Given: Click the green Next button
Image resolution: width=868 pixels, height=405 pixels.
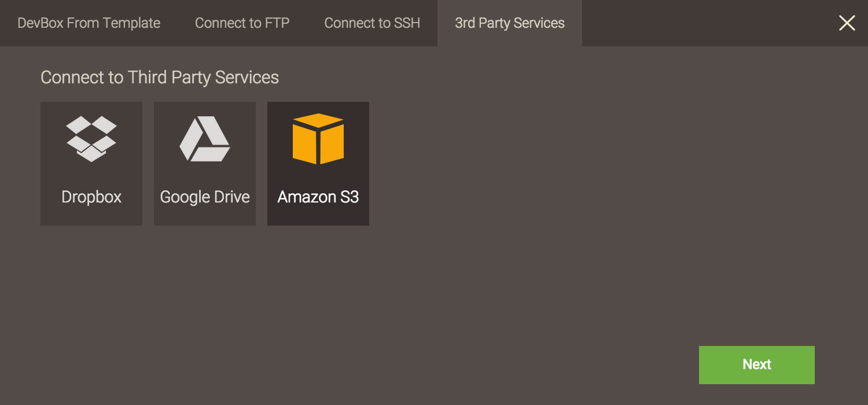Looking at the screenshot, I should point(757,365).
